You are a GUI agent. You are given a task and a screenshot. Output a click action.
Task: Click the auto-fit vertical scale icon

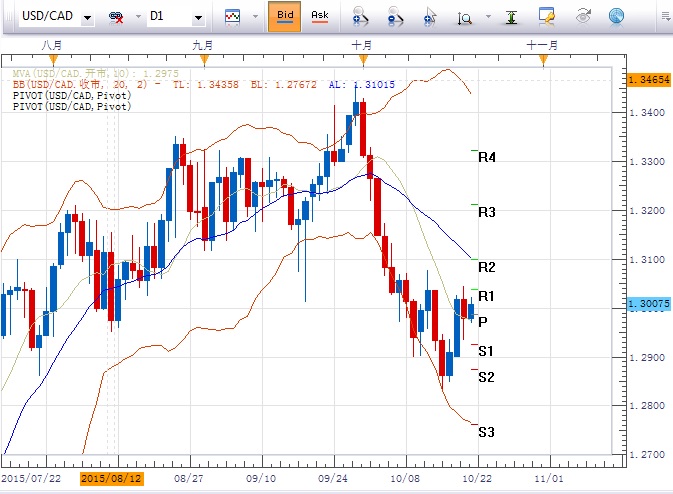pyautogui.click(x=511, y=17)
